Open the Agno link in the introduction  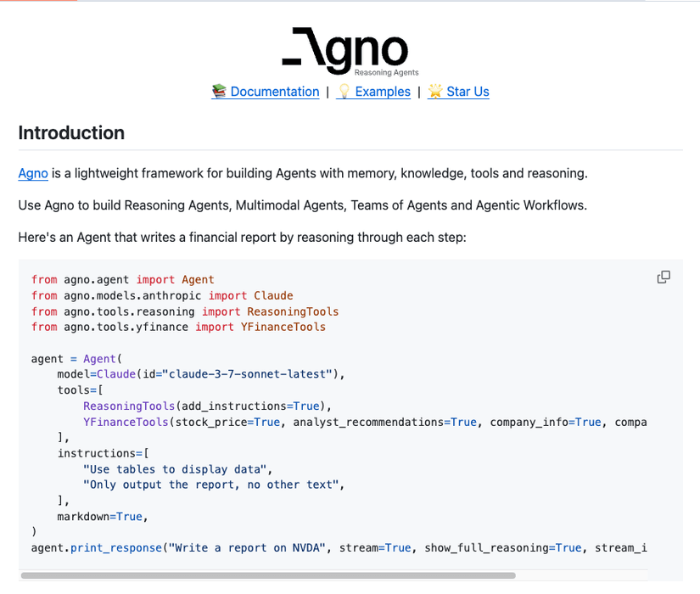[x=33, y=173]
